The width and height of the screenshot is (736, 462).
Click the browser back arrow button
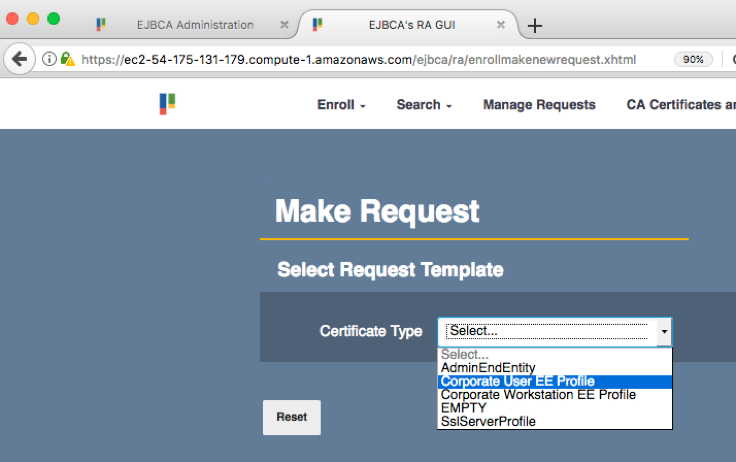[19, 59]
